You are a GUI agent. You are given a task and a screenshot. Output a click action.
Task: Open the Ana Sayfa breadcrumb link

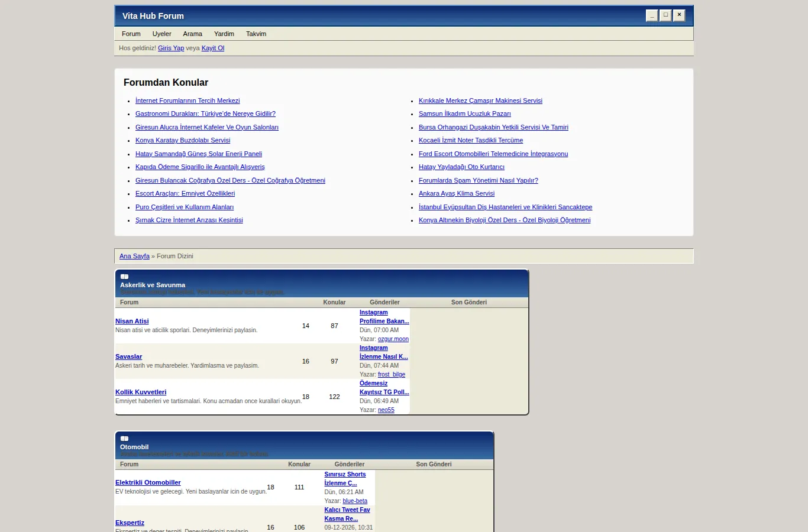134,256
